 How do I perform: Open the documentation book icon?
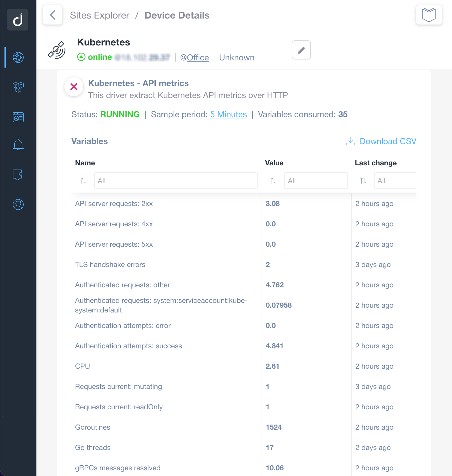point(429,15)
